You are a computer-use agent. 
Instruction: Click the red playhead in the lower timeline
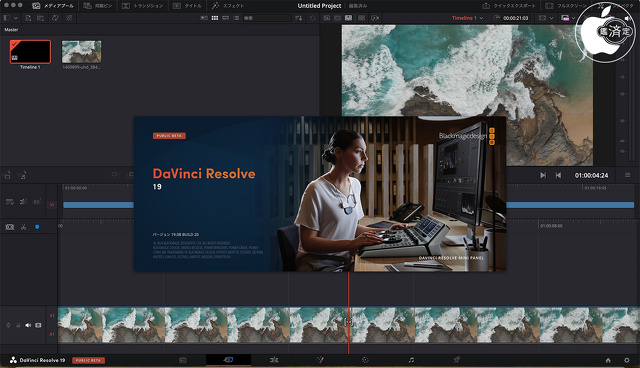[x=348, y=312]
